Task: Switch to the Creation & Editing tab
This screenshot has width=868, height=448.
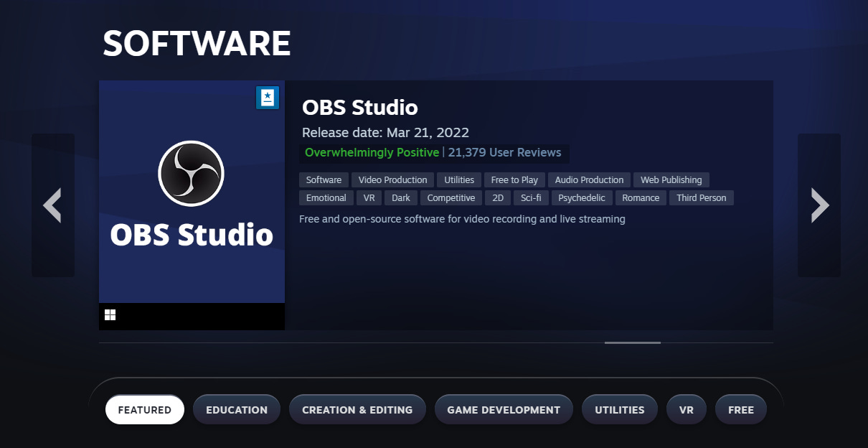Action: pos(357,410)
